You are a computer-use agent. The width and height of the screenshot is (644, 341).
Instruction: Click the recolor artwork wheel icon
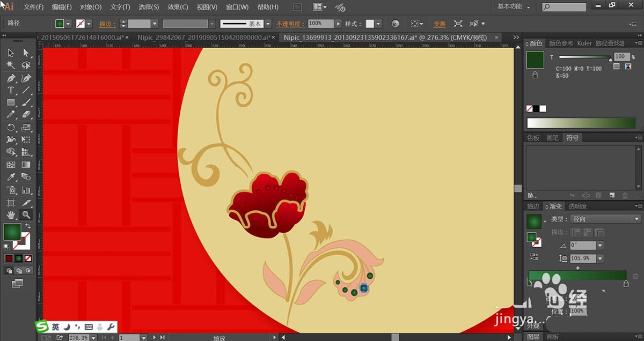(x=396, y=24)
